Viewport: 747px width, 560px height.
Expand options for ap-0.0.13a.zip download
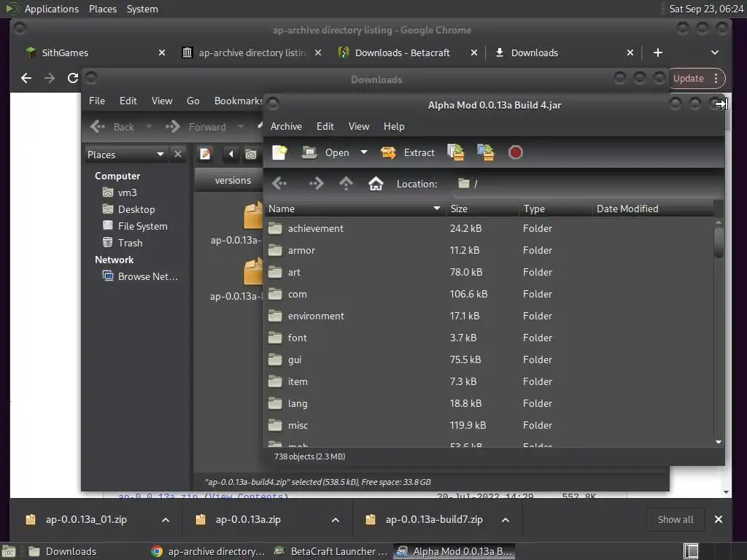coord(336,519)
